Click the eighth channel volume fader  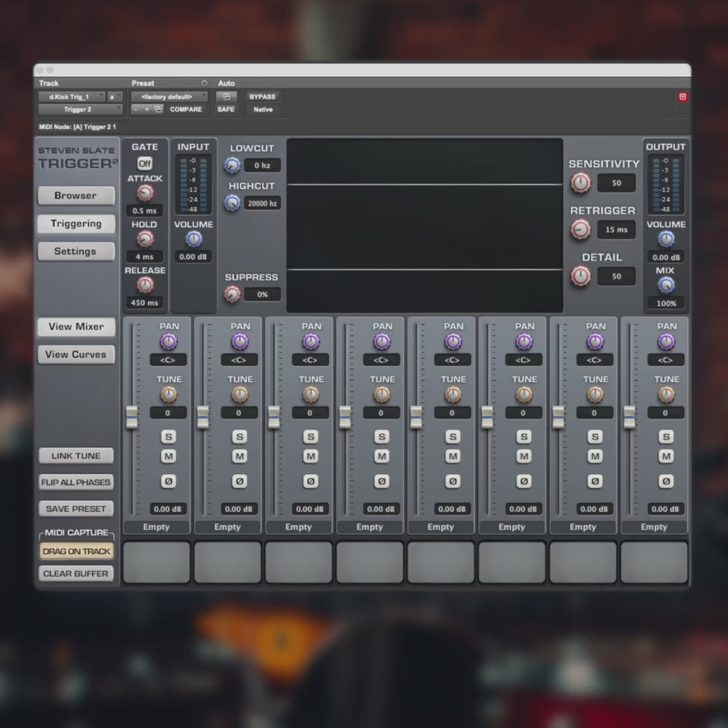point(629,417)
